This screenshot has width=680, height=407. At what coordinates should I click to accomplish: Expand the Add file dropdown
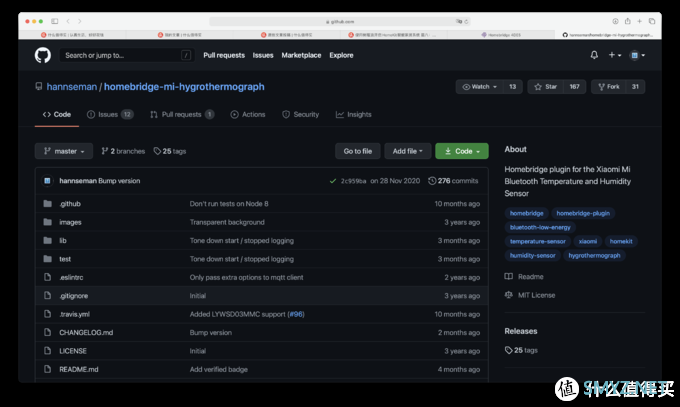(x=408, y=151)
